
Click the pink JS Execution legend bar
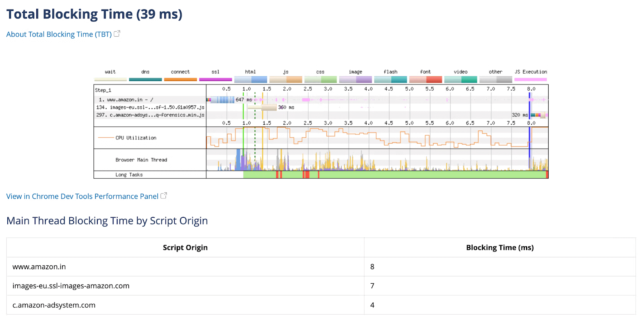point(530,80)
